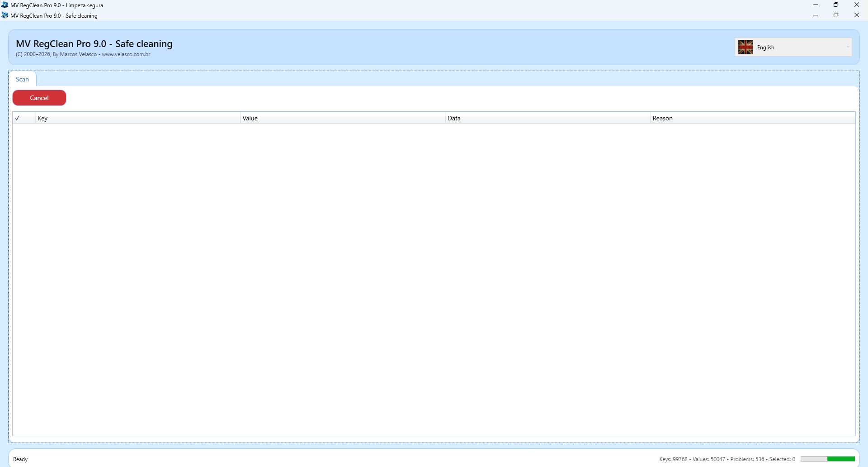
Task: Click the UK flag icon in the language selector
Action: (x=745, y=47)
